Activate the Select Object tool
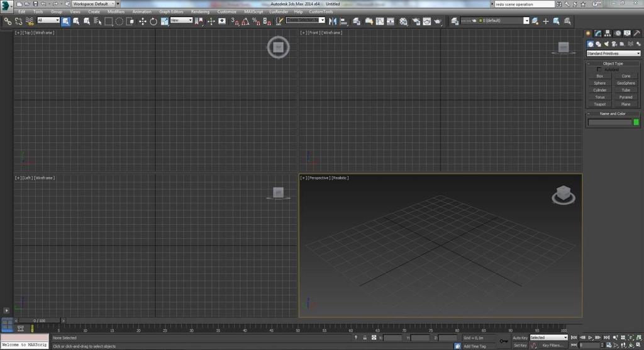 [x=65, y=21]
